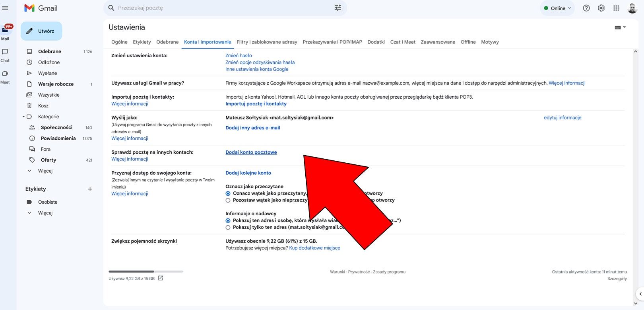Open the Help question mark icon
This screenshot has height=310, width=644.
(586, 8)
